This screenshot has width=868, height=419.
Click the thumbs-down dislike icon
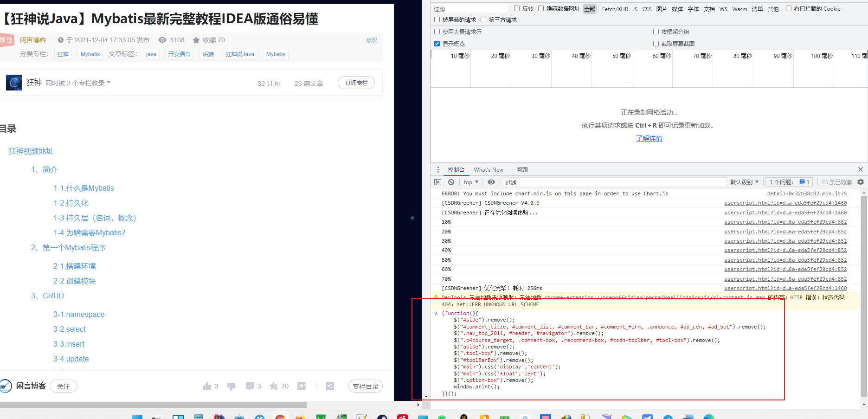[231, 386]
